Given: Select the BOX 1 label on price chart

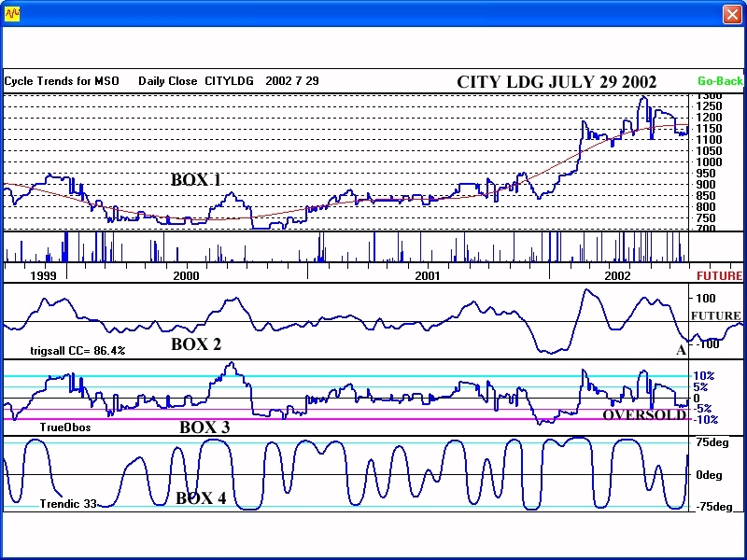Looking at the screenshot, I should click(195, 180).
